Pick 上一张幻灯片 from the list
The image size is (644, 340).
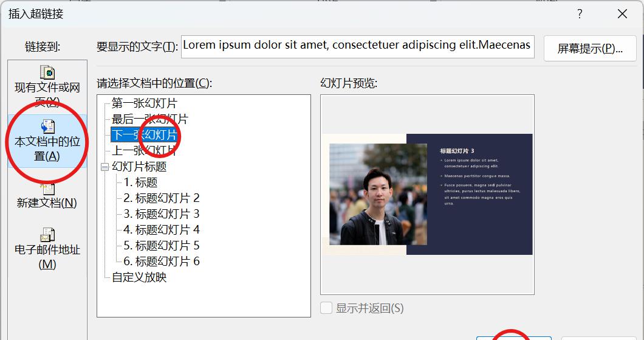(144, 151)
